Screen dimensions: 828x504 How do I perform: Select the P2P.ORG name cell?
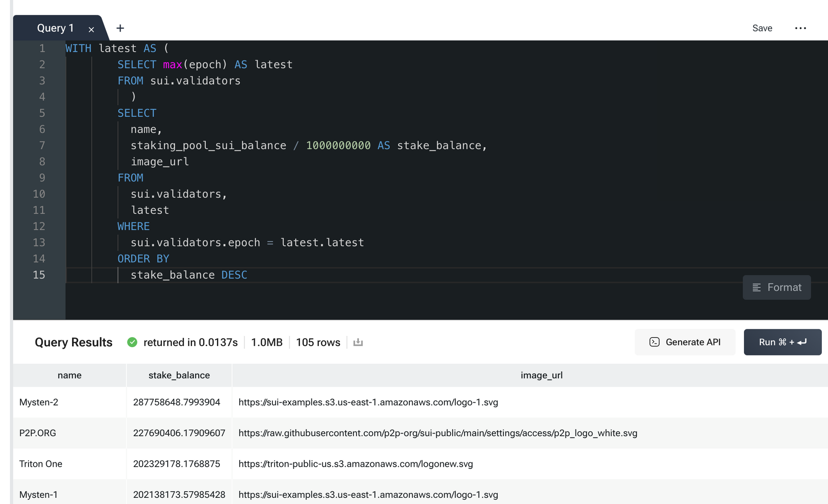coord(70,433)
